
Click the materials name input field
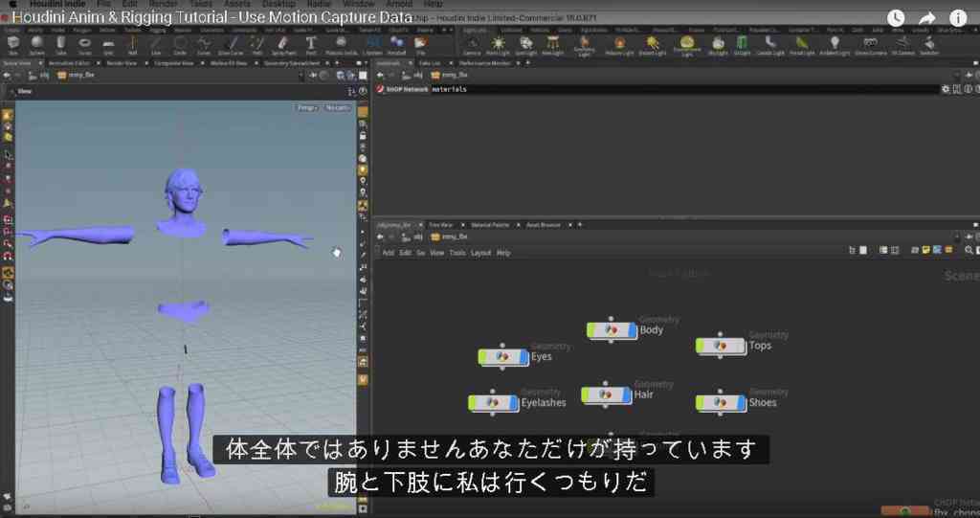pos(685,89)
